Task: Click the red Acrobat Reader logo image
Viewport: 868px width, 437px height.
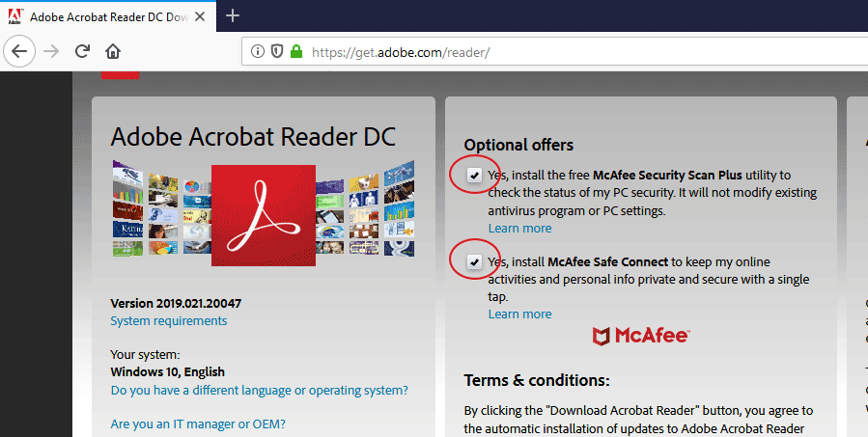Action: tap(264, 215)
